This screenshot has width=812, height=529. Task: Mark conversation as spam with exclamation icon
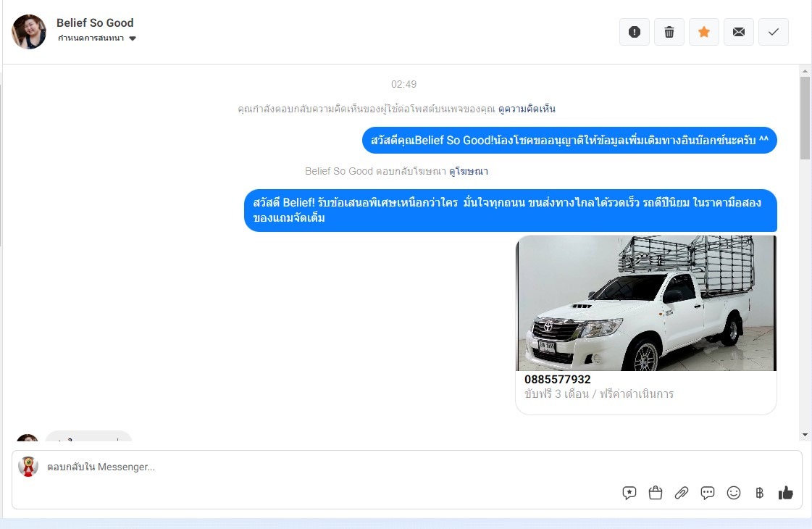635,32
